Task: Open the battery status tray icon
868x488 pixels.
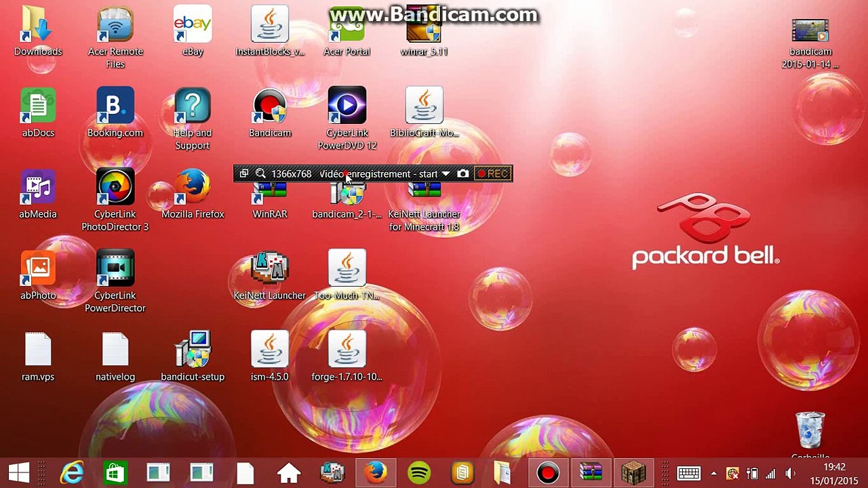Action: (751, 473)
